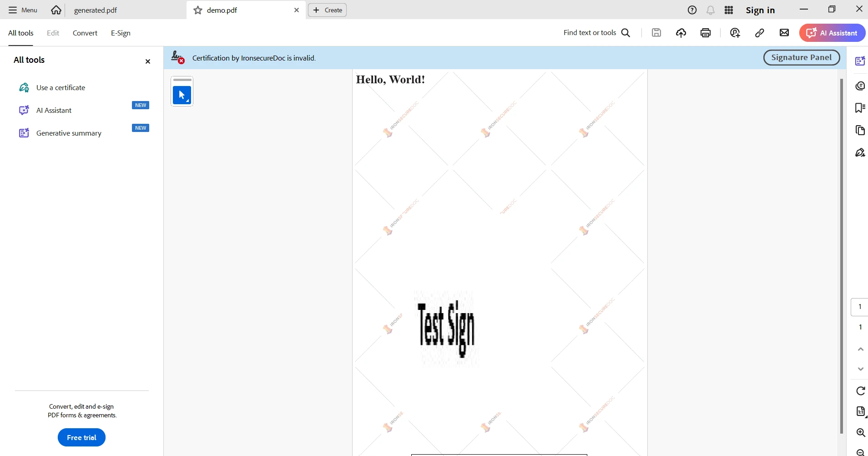Open the upload to cloud icon

pos(681,33)
